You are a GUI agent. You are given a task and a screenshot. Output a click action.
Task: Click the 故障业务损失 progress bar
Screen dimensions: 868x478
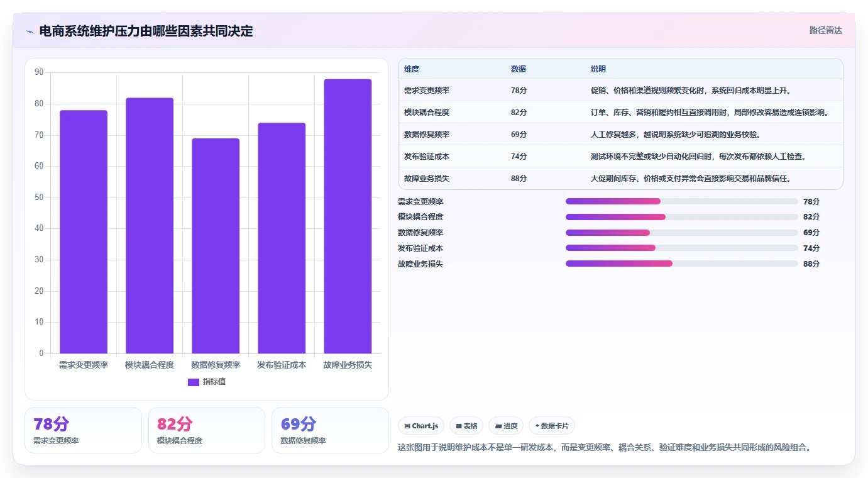tap(682, 264)
